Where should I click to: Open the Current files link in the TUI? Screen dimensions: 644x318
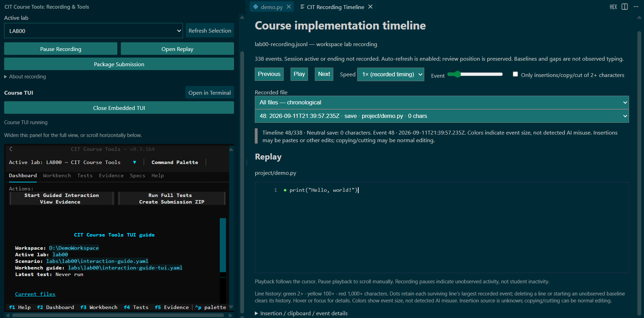tap(35, 294)
